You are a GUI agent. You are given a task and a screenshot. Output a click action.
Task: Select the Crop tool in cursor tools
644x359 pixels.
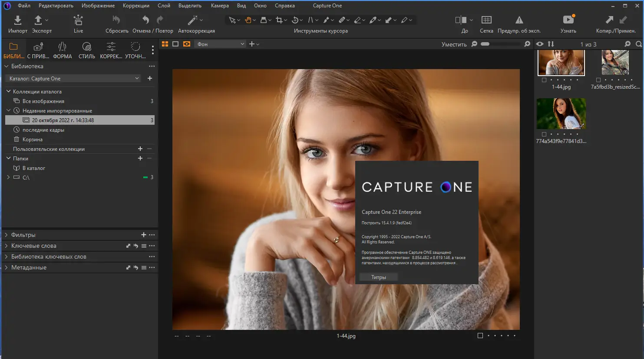click(x=279, y=20)
